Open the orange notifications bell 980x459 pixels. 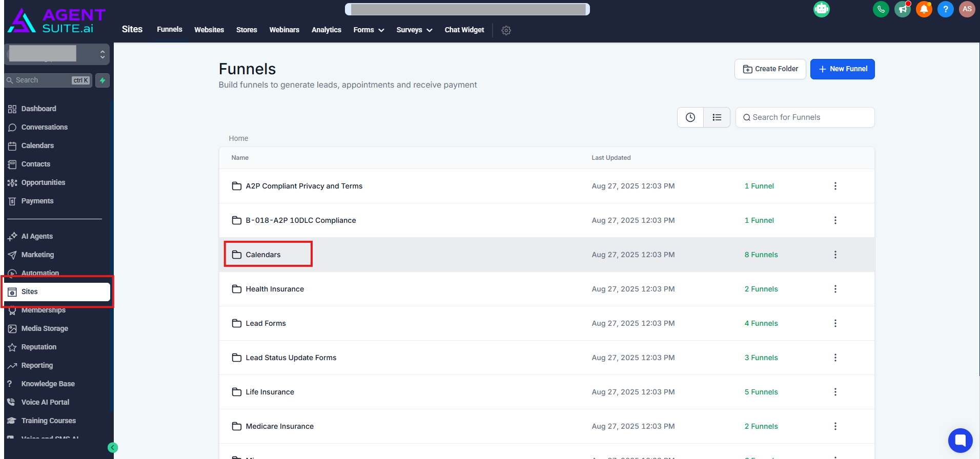[924, 9]
